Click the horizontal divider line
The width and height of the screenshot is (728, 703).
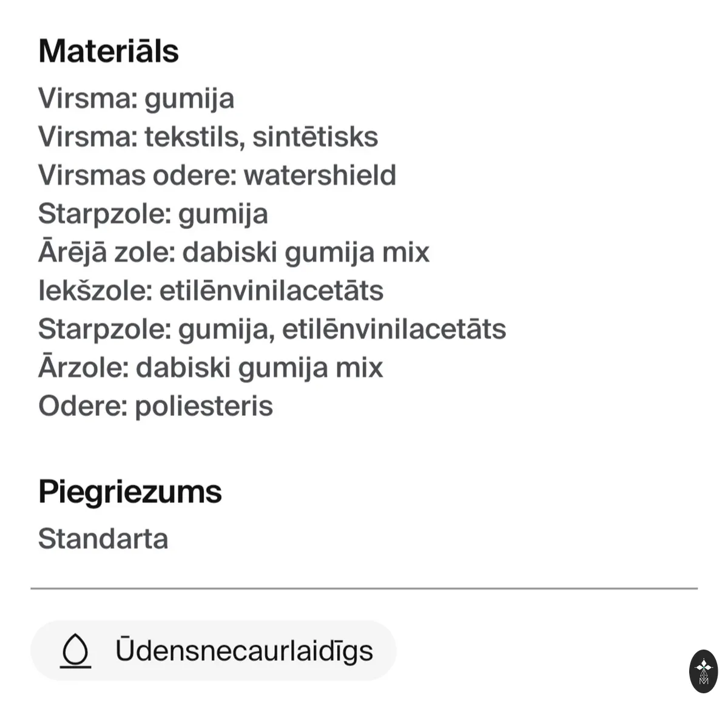click(364, 588)
